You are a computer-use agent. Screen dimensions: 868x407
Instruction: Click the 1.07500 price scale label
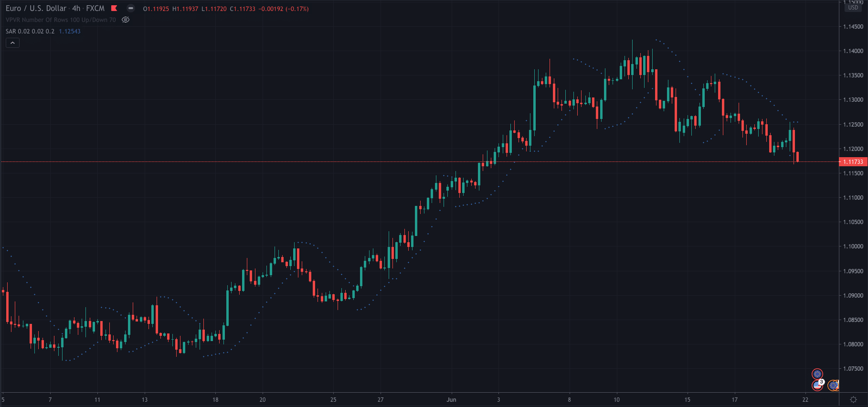coord(853,369)
